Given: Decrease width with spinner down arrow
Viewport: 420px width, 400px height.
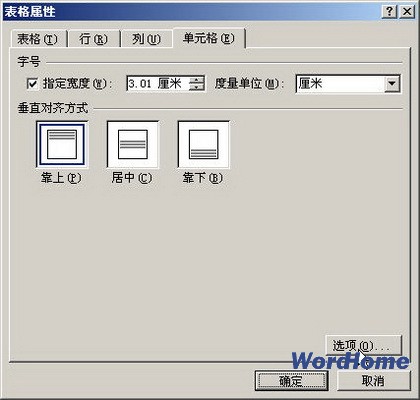Looking at the screenshot, I should pos(196,87).
